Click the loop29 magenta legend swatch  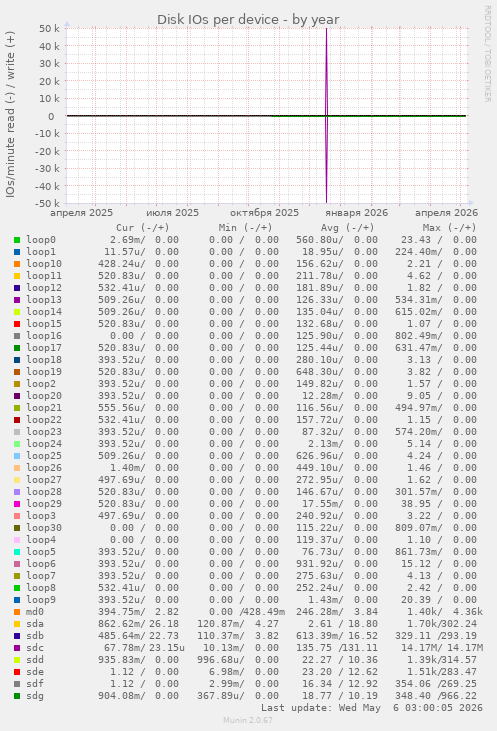click(17, 504)
